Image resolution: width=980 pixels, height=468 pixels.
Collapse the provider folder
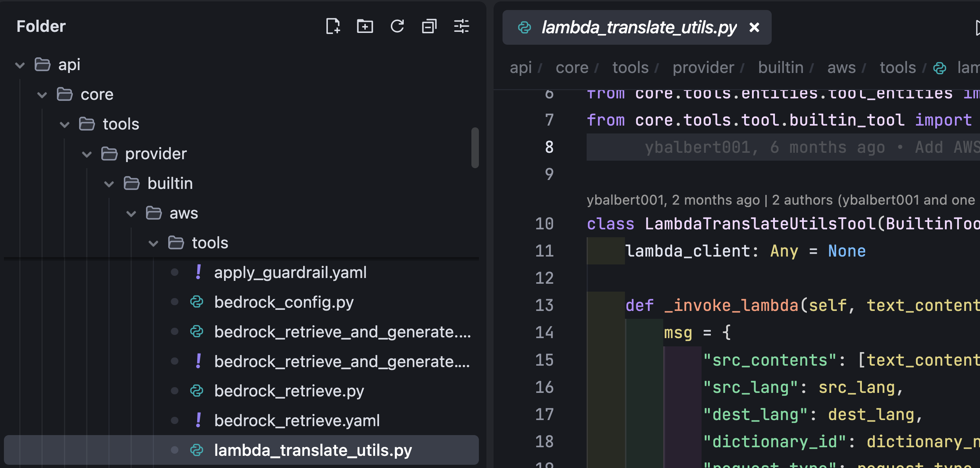[x=87, y=154]
